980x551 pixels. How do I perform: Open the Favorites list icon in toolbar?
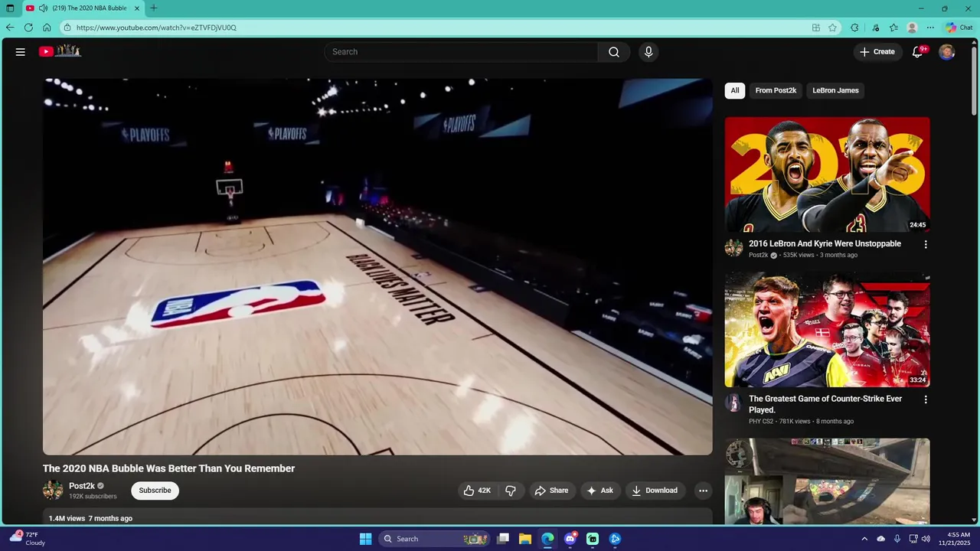[893, 28]
